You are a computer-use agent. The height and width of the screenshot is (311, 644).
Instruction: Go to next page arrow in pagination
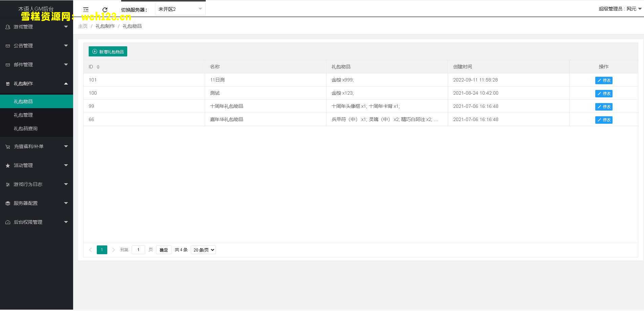113,250
